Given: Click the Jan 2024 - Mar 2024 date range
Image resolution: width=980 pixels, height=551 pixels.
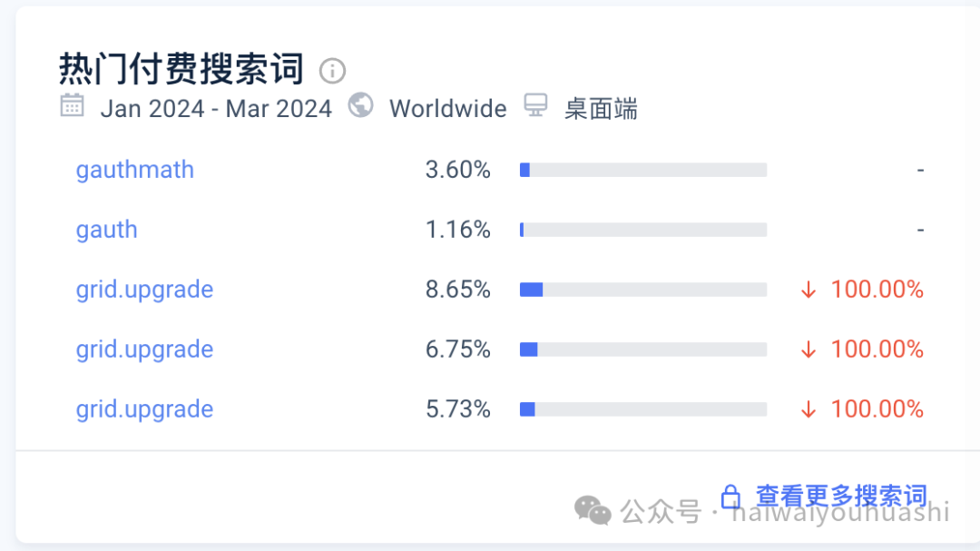Looking at the screenshot, I should click(x=216, y=109).
